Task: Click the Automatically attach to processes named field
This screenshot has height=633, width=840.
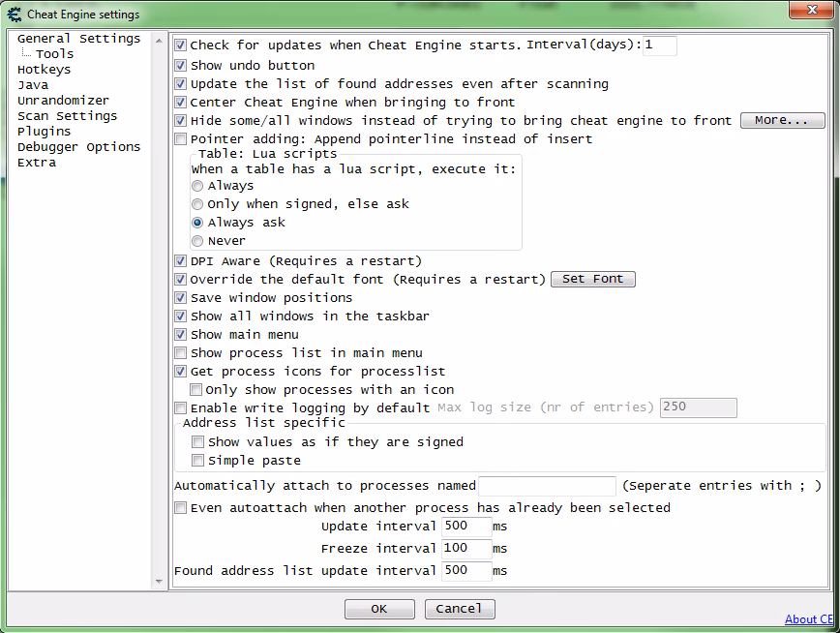Action: click(x=547, y=486)
